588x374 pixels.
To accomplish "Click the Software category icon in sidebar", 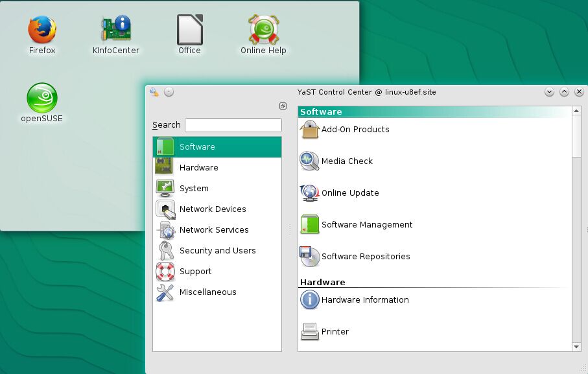I will (165, 147).
